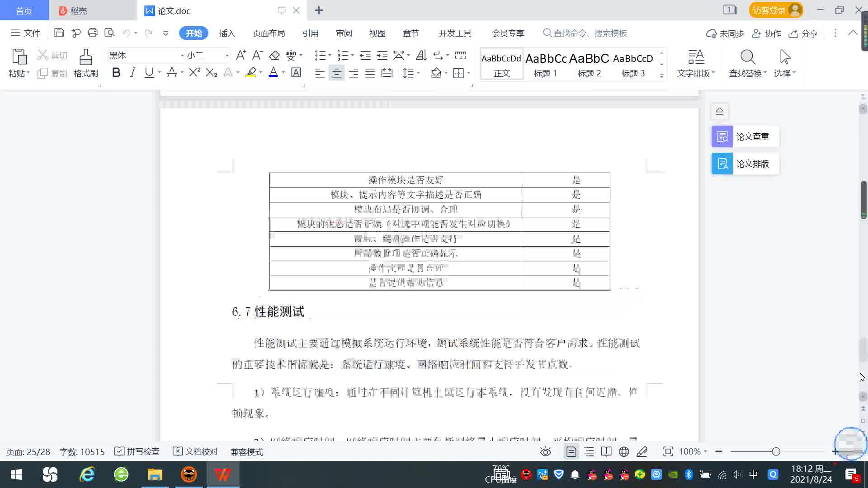
Task: Toggle eye protection mode icon
Action: click(x=546, y=451)
